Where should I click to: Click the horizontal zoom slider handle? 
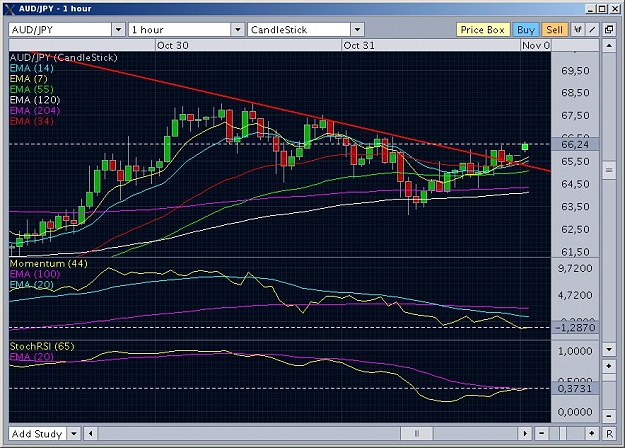point(563,434)
